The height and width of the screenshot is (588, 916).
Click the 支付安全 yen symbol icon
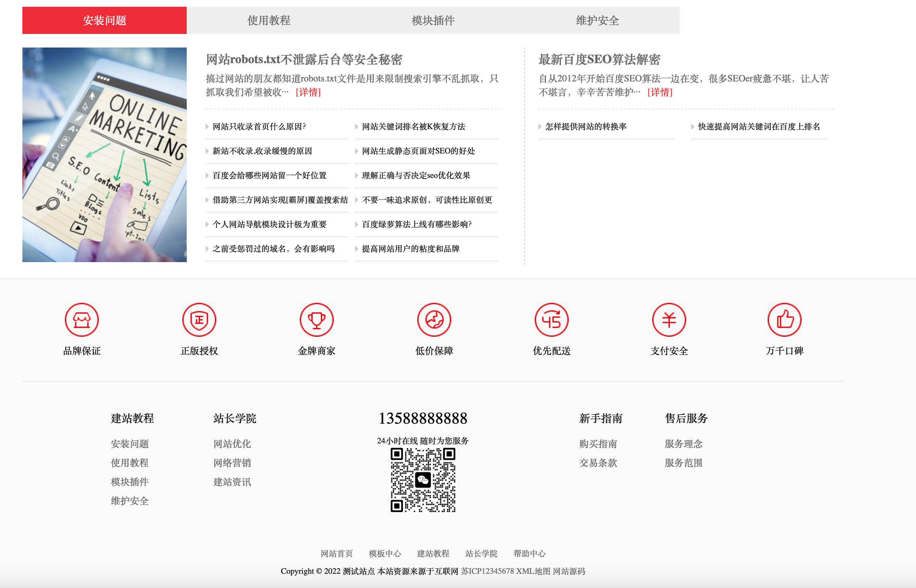click(669, 320)
